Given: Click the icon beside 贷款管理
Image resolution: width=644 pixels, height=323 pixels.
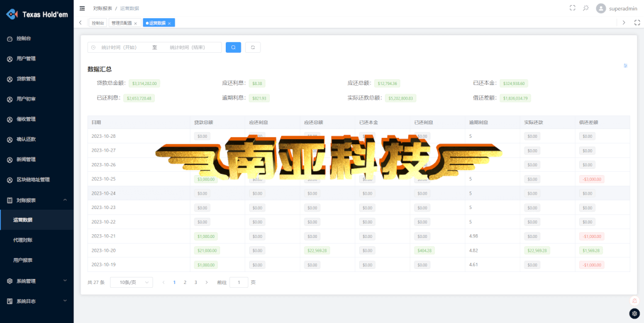Looking at the screenshot, I should coord(10,79).
